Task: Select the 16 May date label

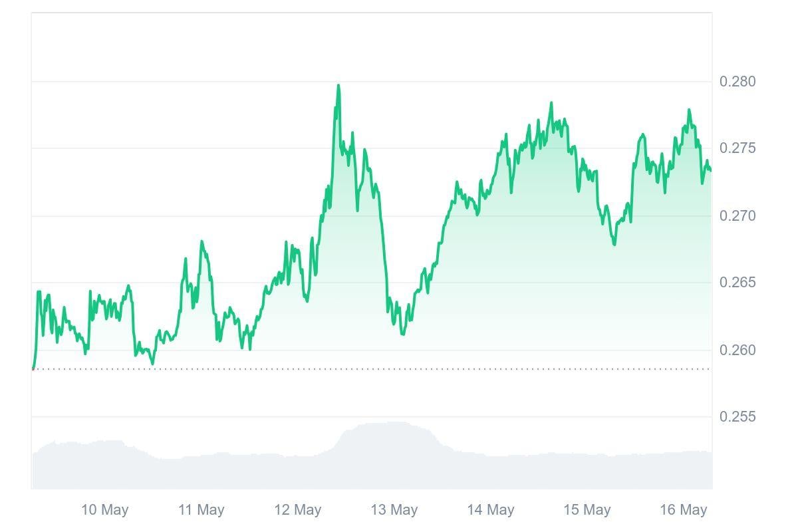Action: click(x=683, y=510)
